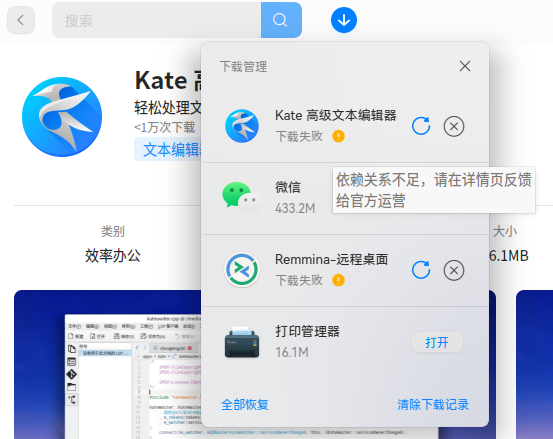Go back with the left arrow button

click(x=21, y=20)
